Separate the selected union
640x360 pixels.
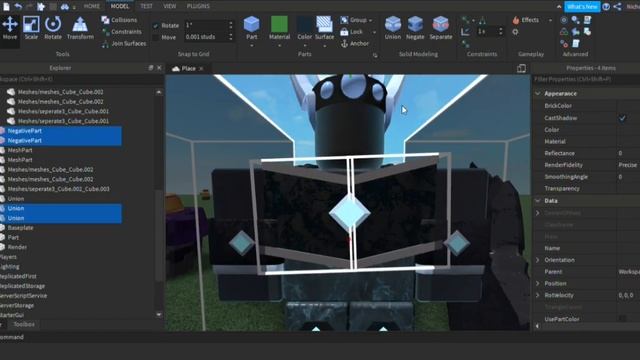pyautogui.click(x=441, y=28)
